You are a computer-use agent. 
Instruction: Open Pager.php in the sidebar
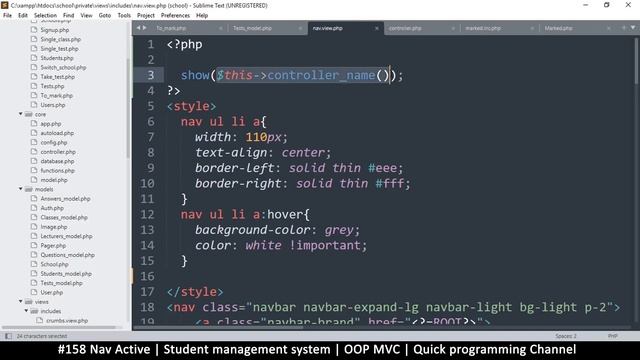point(53,246)
